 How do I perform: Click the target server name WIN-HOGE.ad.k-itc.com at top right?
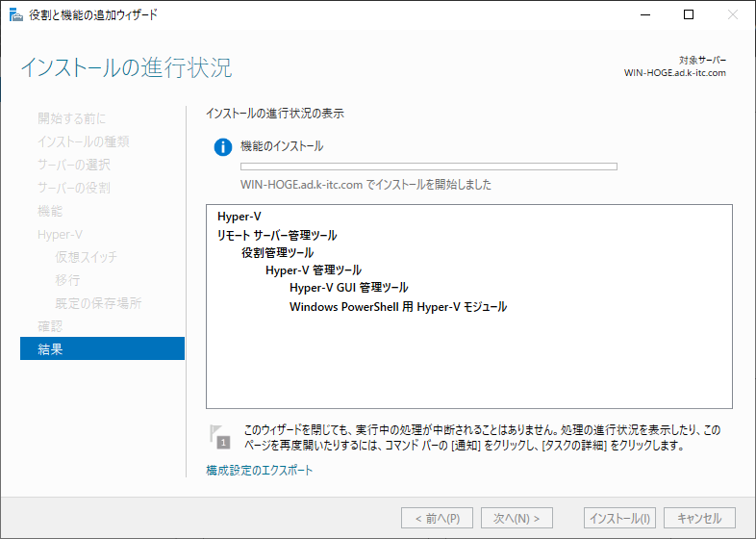(x=674, y=73)
